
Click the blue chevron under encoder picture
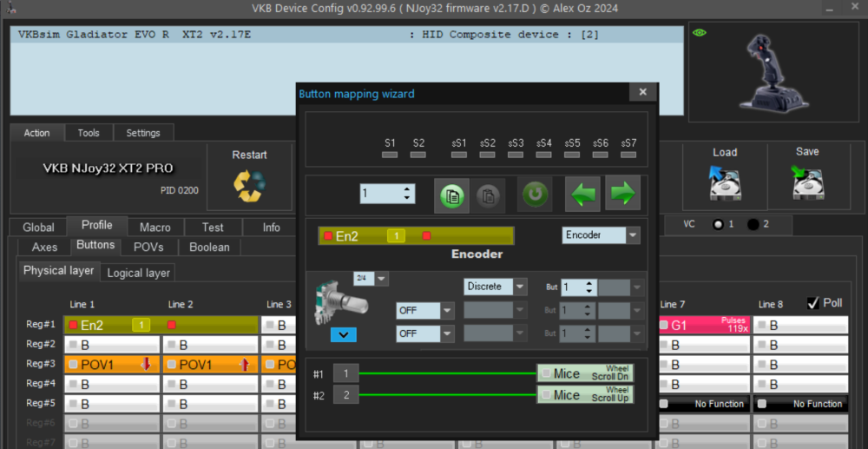click(x=343, y=335)
